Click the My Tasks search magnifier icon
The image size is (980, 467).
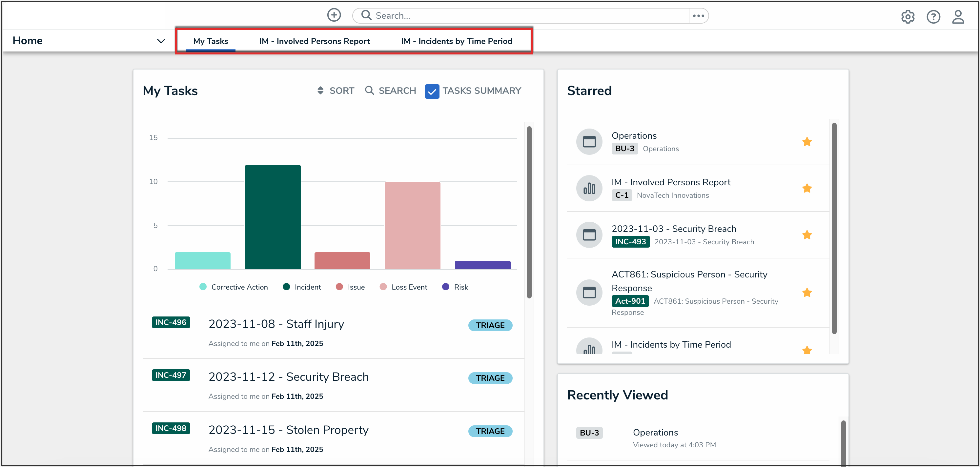(x=369, y=91)
